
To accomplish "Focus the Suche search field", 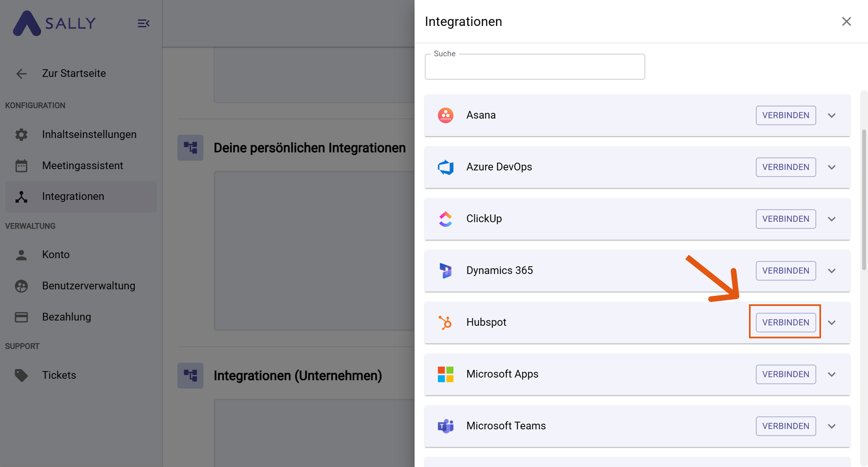I will 535,67.
